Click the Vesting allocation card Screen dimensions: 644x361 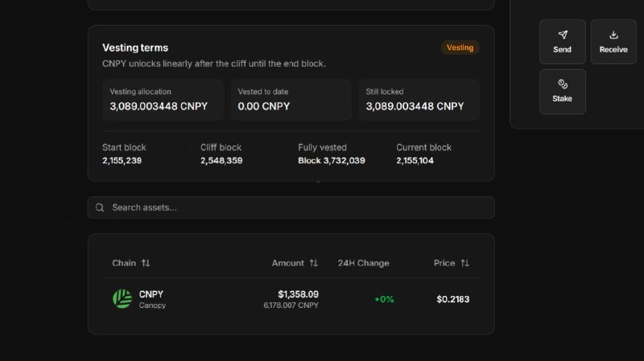tap(163, 100)
